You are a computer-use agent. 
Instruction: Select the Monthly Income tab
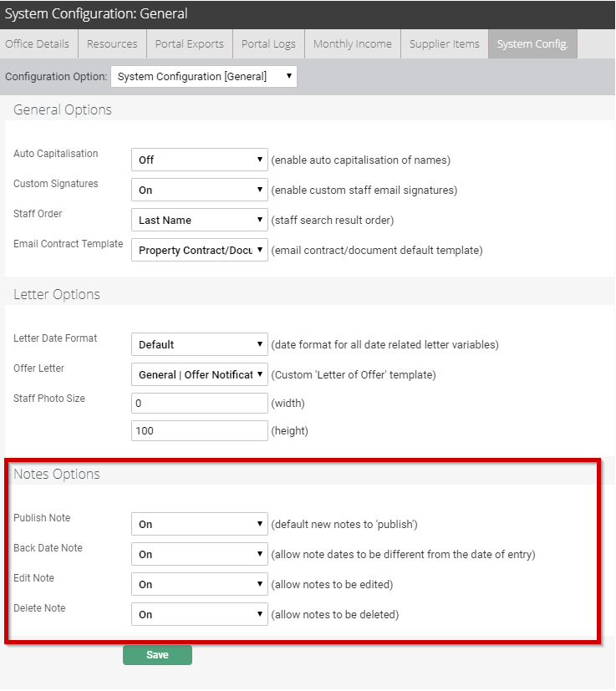coord(353,44)
